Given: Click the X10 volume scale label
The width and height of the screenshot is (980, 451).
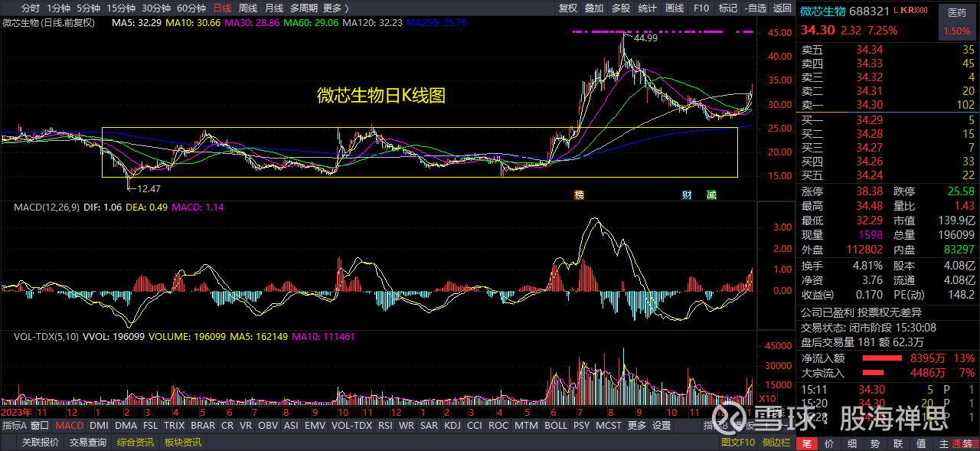Looking at the screenshot, I should [x=766, y=399].
